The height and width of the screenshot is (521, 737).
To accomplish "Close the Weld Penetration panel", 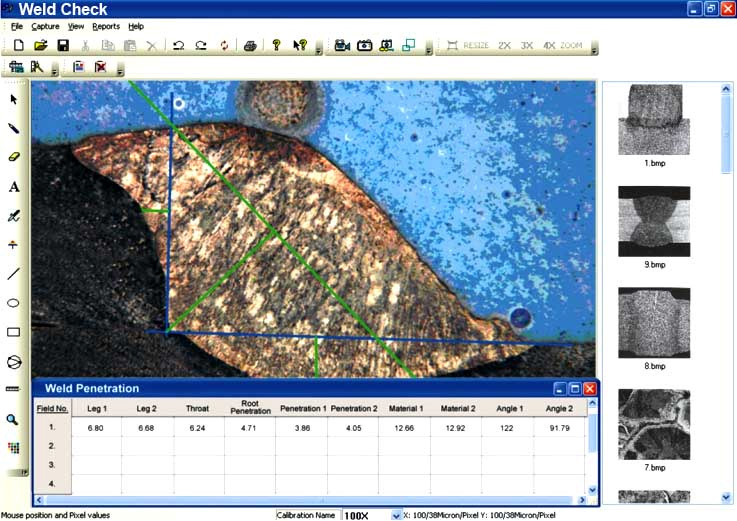I will point(590,388).
